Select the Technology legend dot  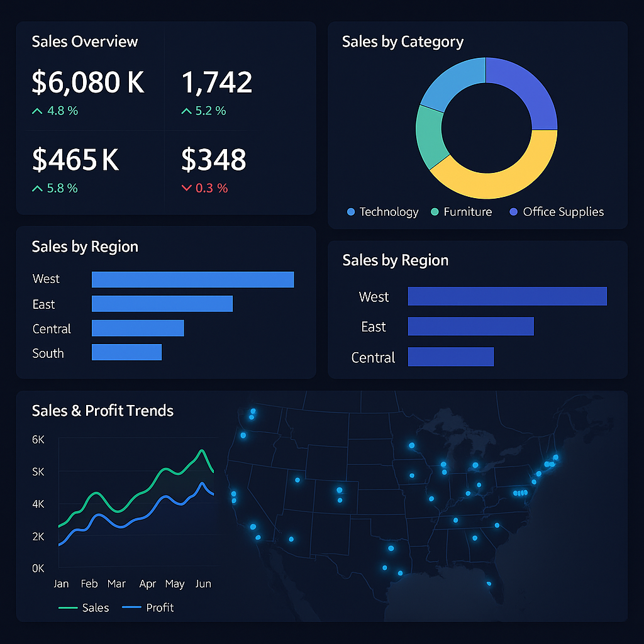tap(350, 212)
